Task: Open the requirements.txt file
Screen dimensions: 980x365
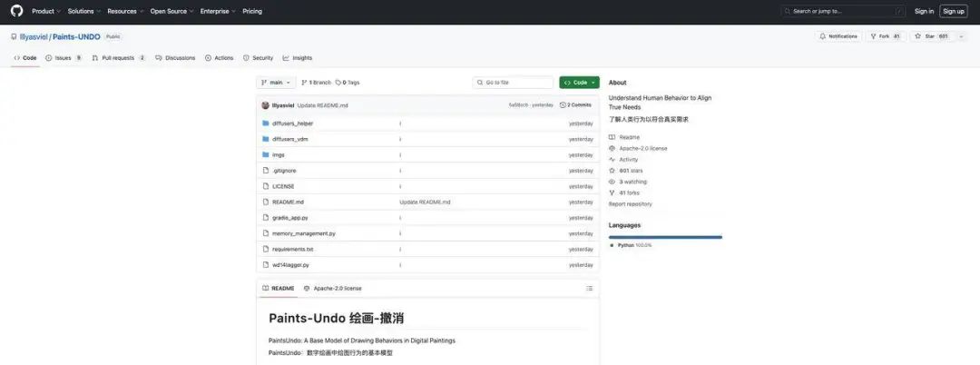Action: (x=292, y=249)
